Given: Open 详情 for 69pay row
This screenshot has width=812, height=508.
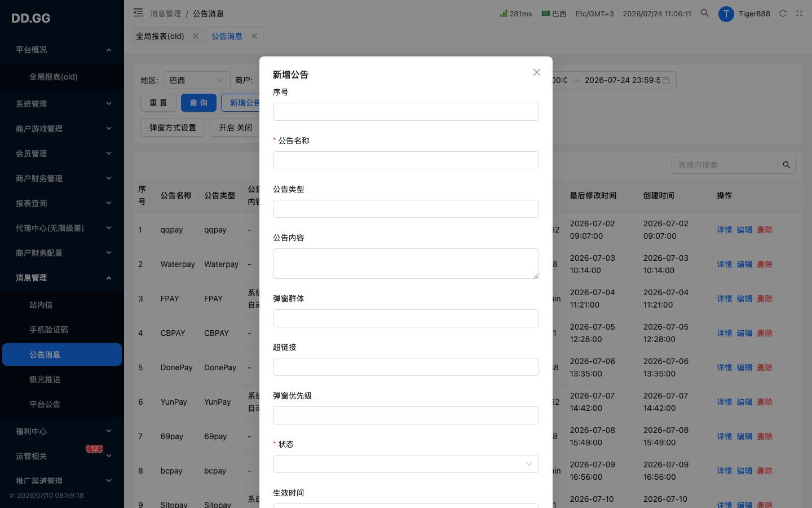Looking at the screenshot, I should click(725, 436).
